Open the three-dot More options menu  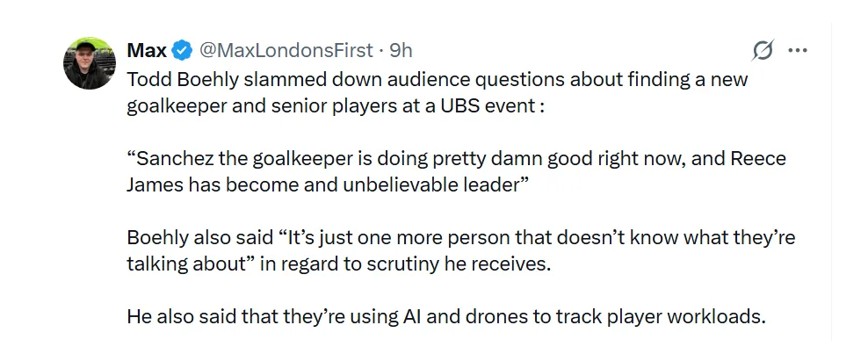coord(798,51)
